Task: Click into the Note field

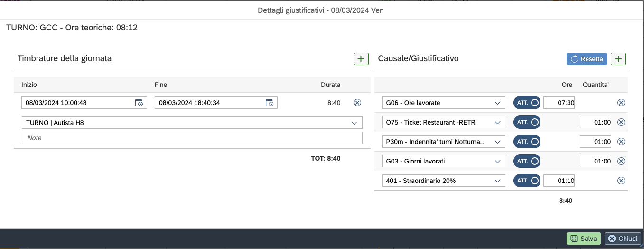Action: pos(192,138)
